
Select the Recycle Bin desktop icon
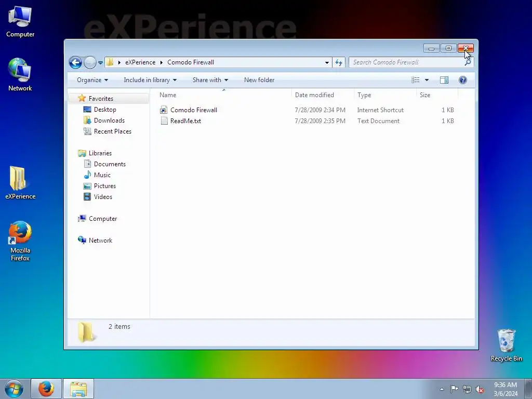pyautogui.click(x=506, y=345)
